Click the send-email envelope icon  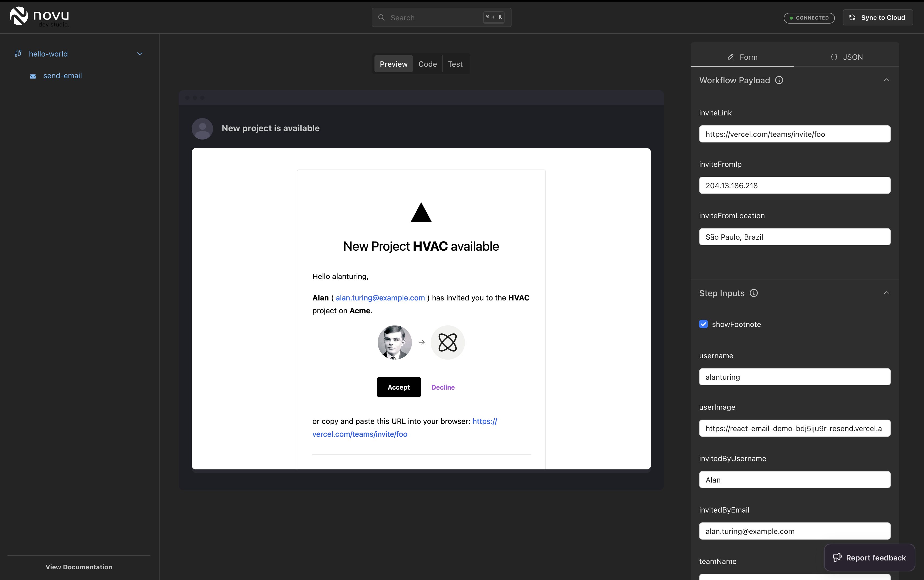tap(33, 76)
